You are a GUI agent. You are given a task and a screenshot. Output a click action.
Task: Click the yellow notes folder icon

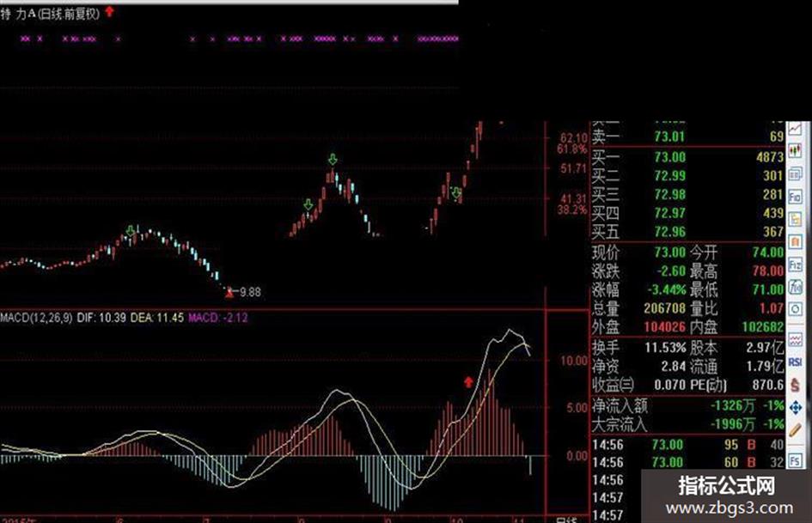pyautogui.click(x=795, y=220)
